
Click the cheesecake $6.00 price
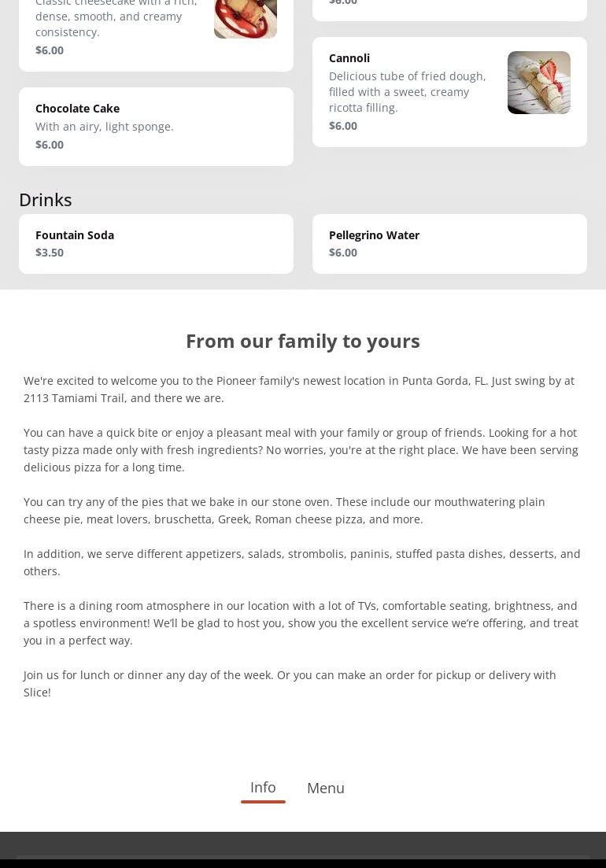50,50
